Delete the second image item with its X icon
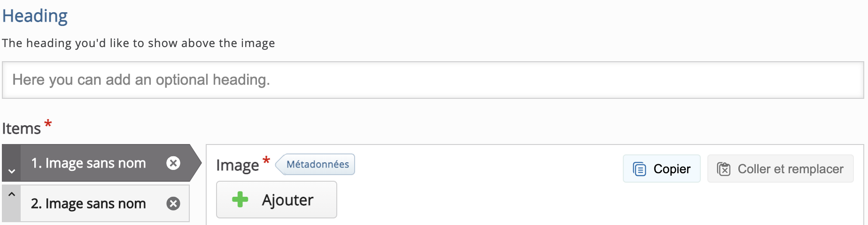 click(173, 203)
